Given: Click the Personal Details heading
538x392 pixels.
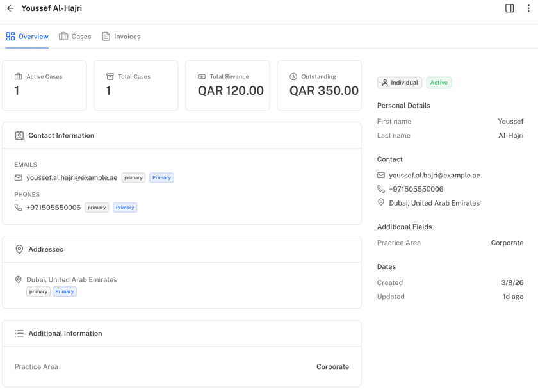Looking at the screenshot, I should point(403,106).
